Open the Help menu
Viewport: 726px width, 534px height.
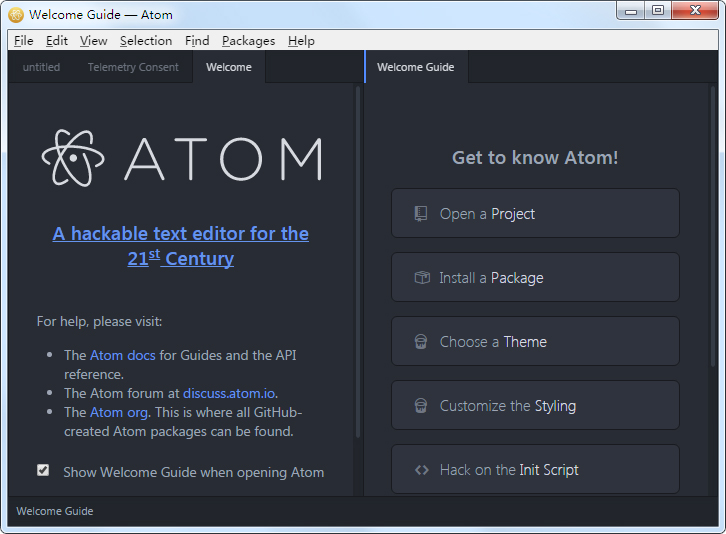[301, 41]
